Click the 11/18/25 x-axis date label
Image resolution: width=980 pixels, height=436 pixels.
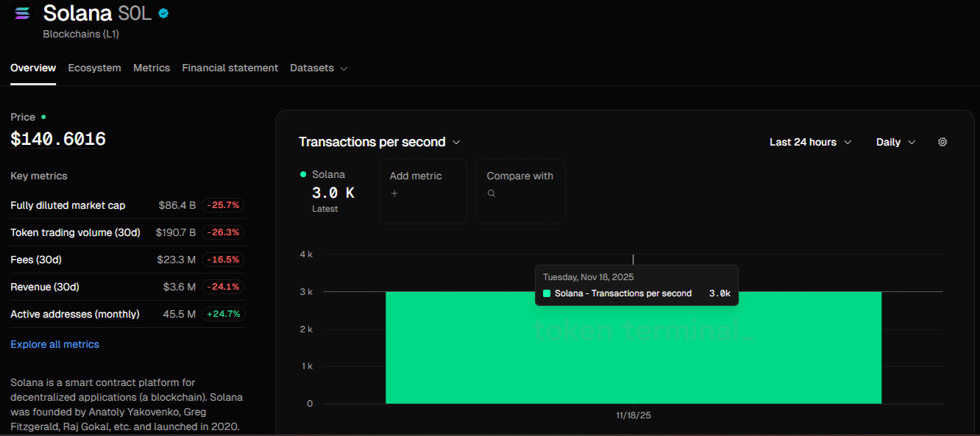(633, 415)
